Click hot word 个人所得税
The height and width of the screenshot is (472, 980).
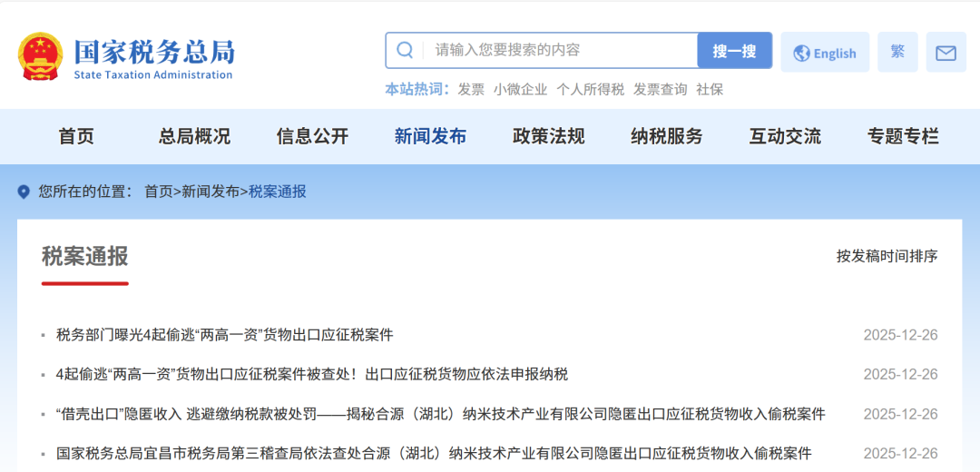tap(590, 89)
